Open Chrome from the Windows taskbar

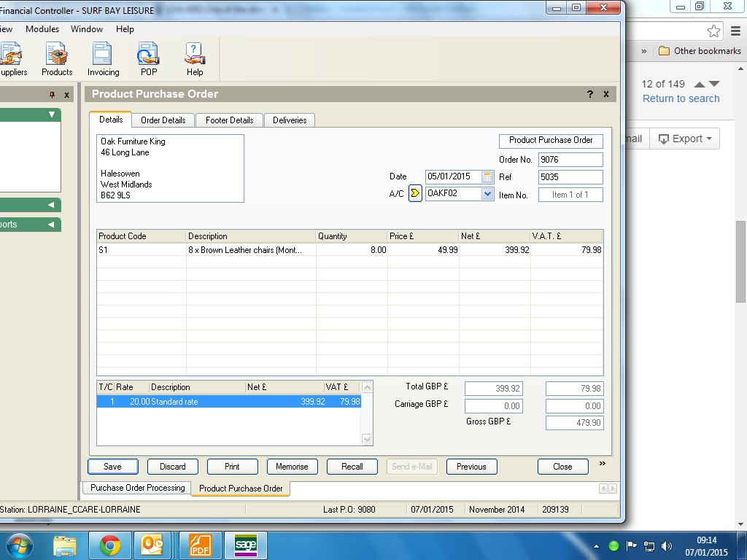[x=110, y=545]
